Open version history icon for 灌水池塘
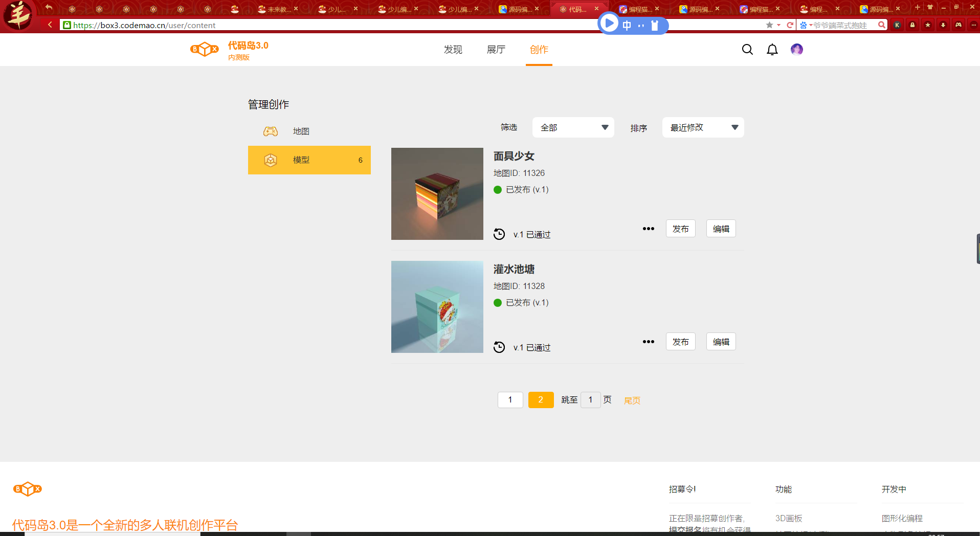This screenshot has height=536, width=980. 499,347
